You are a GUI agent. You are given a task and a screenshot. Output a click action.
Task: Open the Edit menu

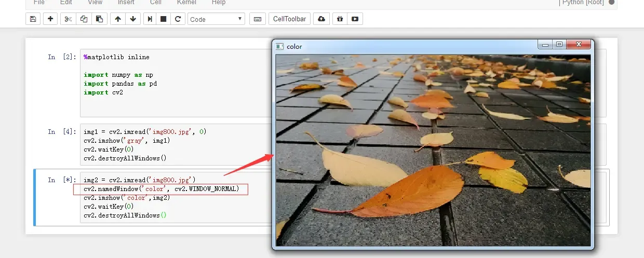tap(66, 3)
